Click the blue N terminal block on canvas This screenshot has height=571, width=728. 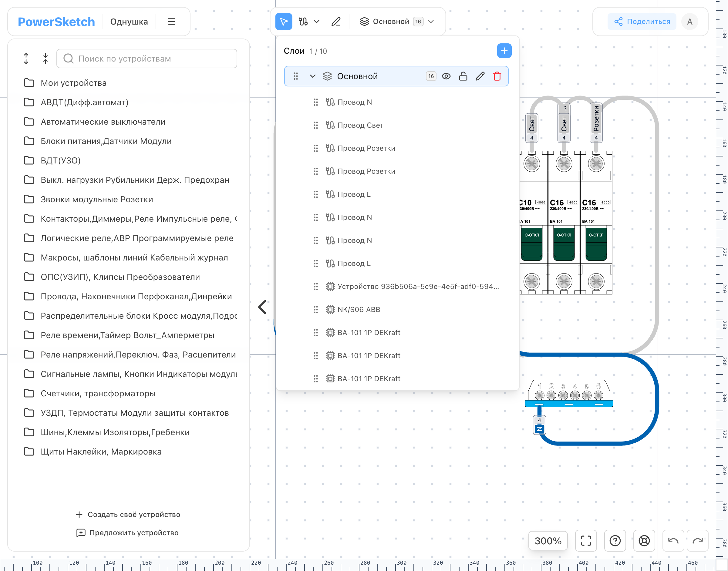point(569,394)
